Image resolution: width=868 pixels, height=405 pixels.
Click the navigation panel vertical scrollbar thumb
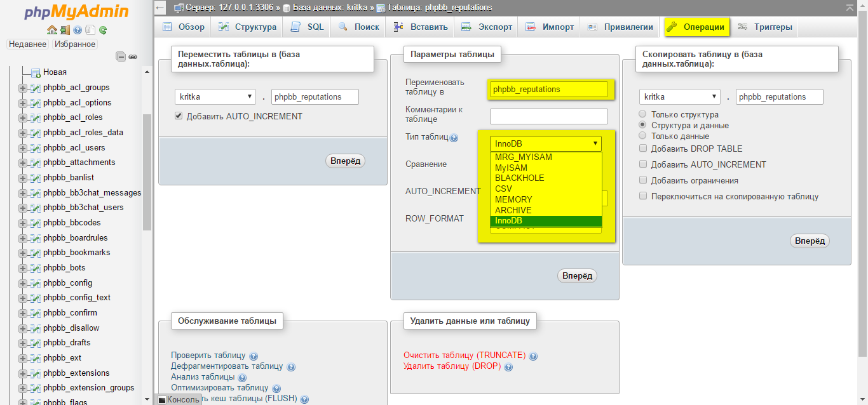[x=147, y=171]
